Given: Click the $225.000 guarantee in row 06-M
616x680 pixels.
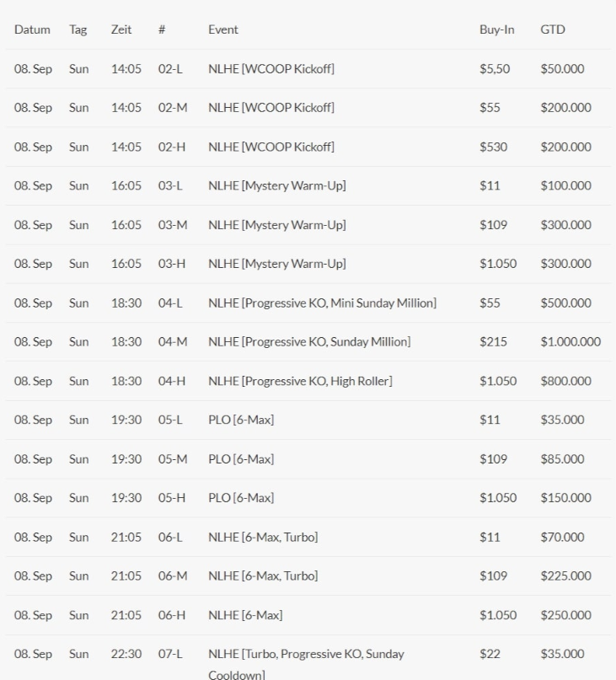Looking at the screenshot, I should [x=565, y=576].
